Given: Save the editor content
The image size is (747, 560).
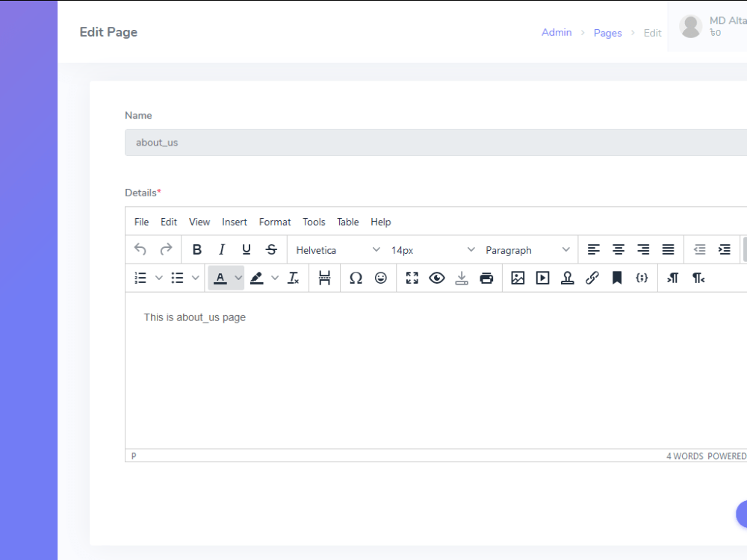Looking at the screenshot, I should click(462, 278).
